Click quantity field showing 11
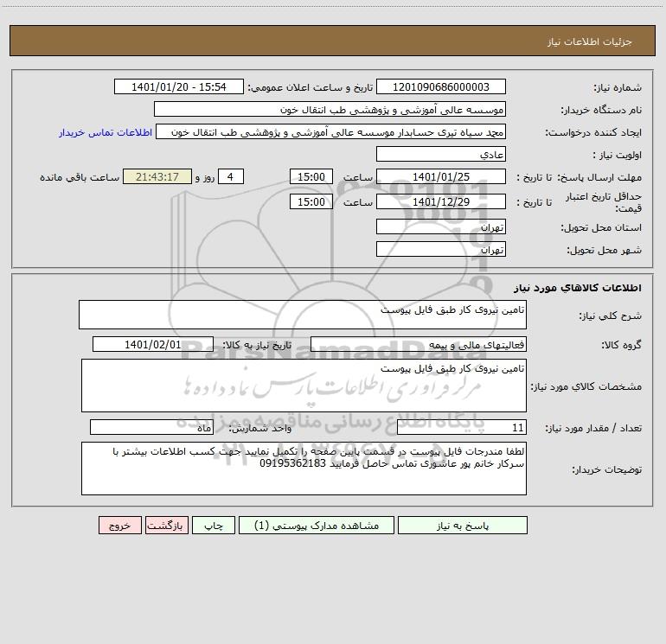The width and height of the screenshot is (666, 644). tap(462, 427)
